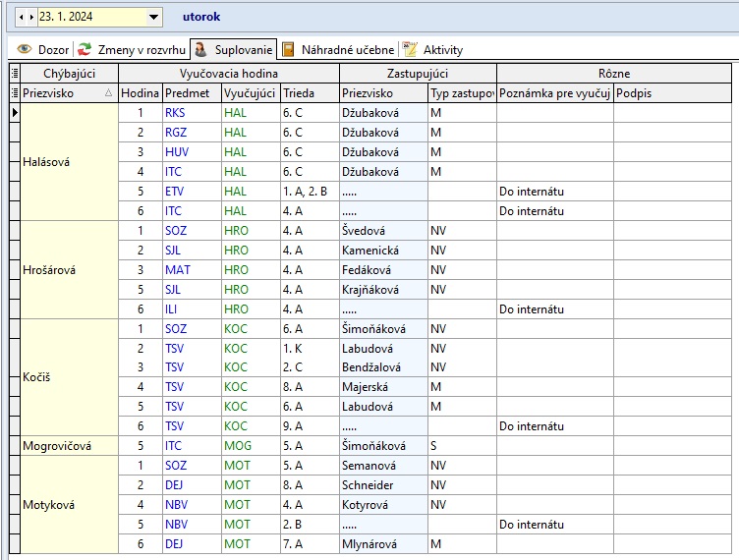Open the date dropdown calendar
This screenshot has width=739, height=560.
tap(153, 17)
